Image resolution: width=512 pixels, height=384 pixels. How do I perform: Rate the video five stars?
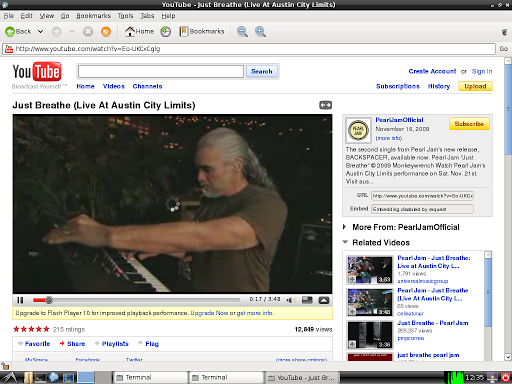46,329
